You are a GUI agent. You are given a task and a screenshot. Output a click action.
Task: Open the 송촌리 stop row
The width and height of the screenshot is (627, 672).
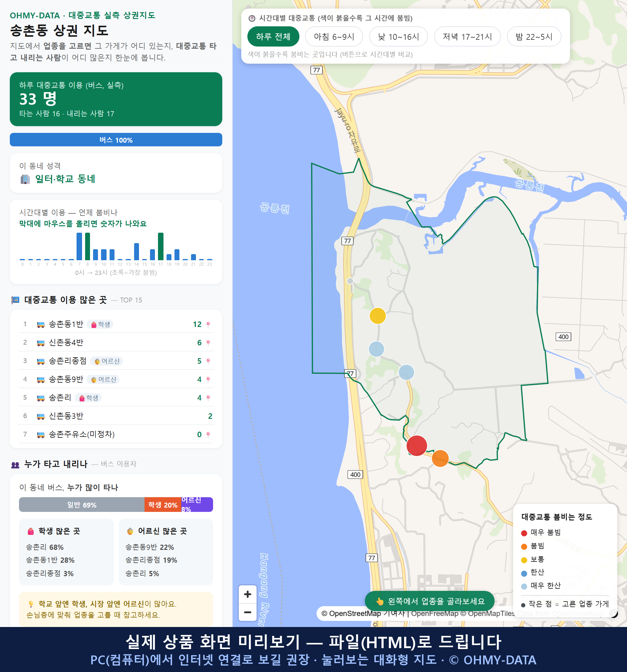116,397
